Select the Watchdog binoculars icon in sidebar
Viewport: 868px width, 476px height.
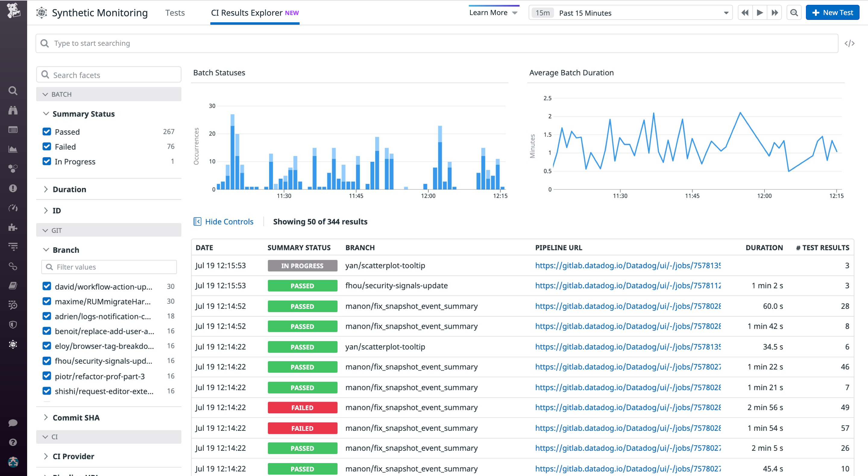click(13, 110)
